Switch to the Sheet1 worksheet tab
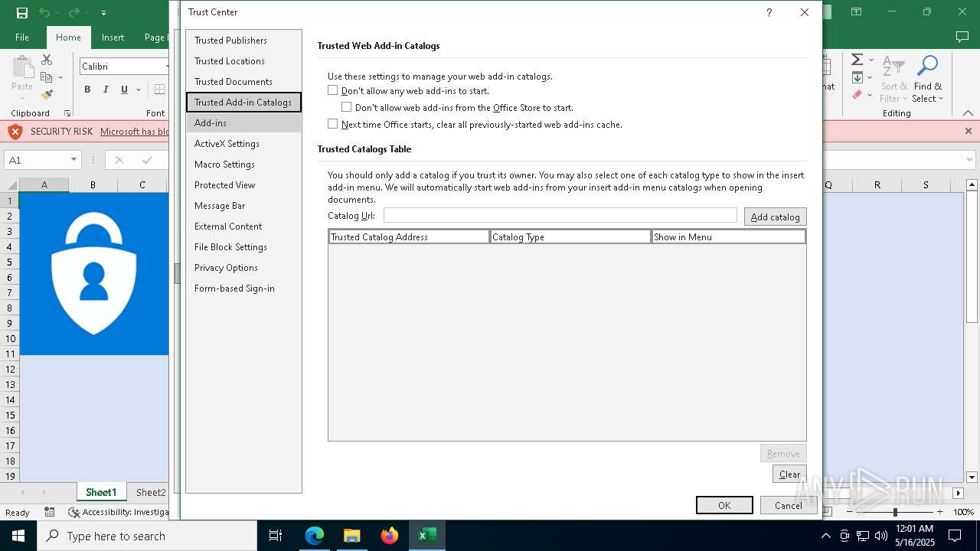This screenshot has width=980, height=551. tap(101, 492)
